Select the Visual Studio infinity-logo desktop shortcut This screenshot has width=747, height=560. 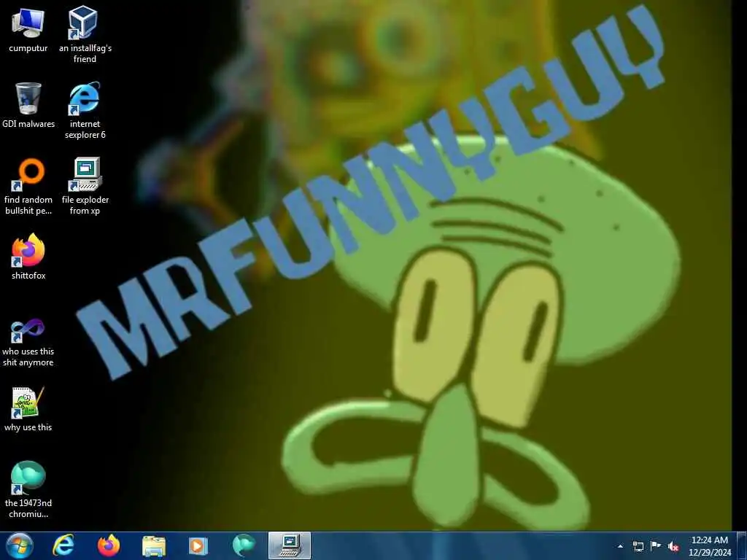(x=28, y=343)
